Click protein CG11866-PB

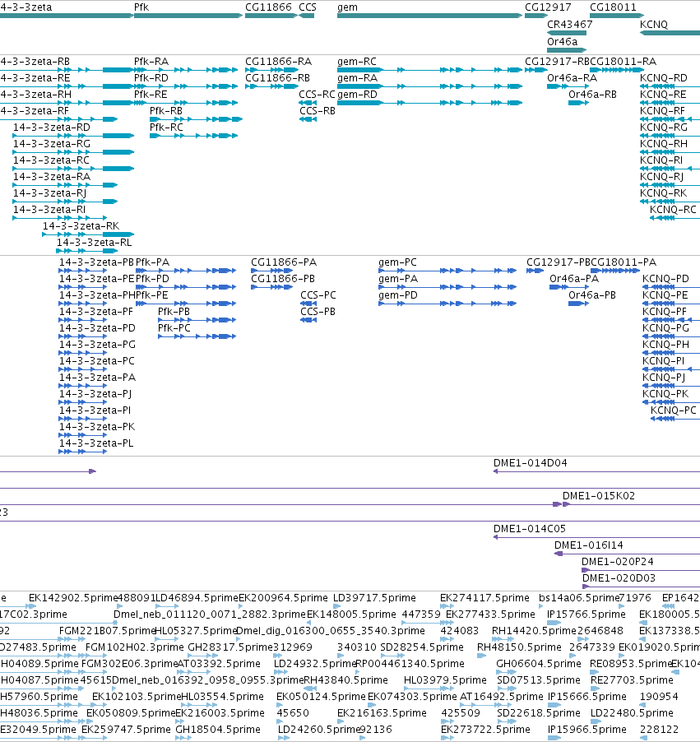283,279
